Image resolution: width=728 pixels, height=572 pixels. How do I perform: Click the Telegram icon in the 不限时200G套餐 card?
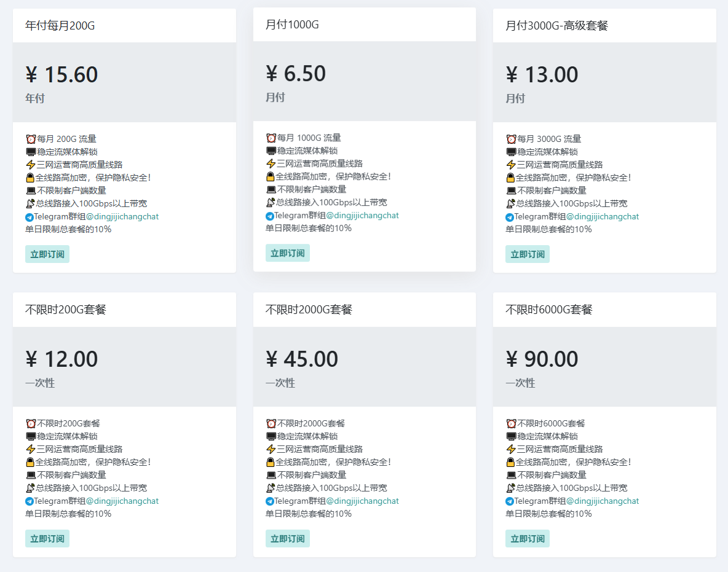(x=29, y=500)
